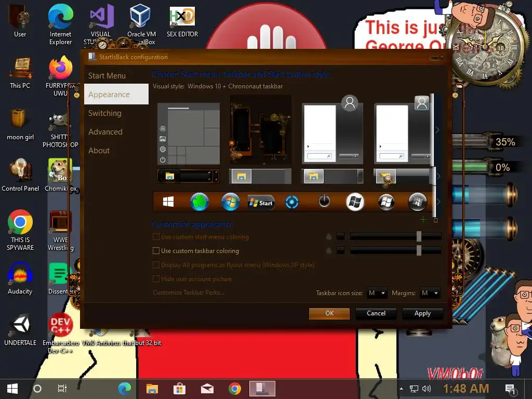Select the white round Windows flag start button
This screenshot has width=532, height=399.
tap(355, 202)
